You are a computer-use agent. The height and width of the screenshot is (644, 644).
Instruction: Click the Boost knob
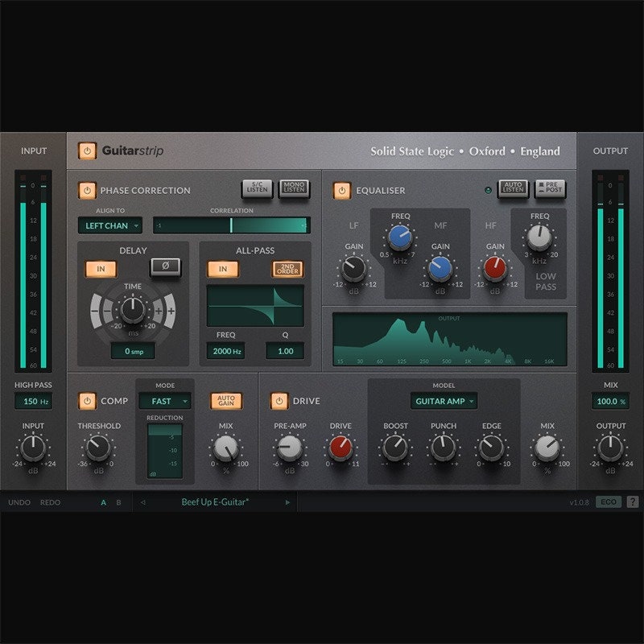(x=395, y=448)
